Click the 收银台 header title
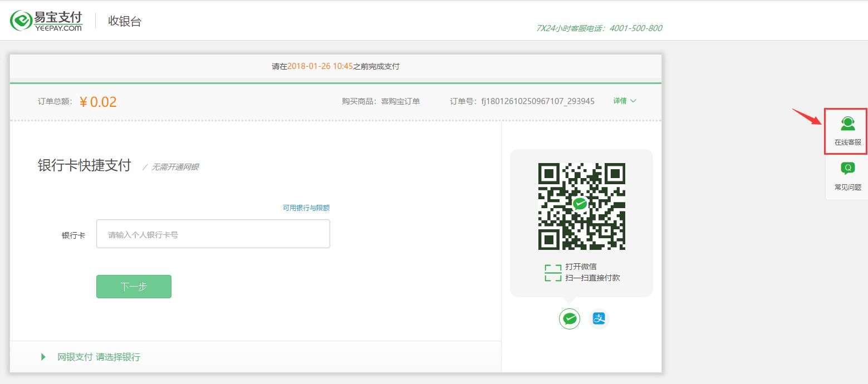 pyautogui.click(x=125, y=21)
